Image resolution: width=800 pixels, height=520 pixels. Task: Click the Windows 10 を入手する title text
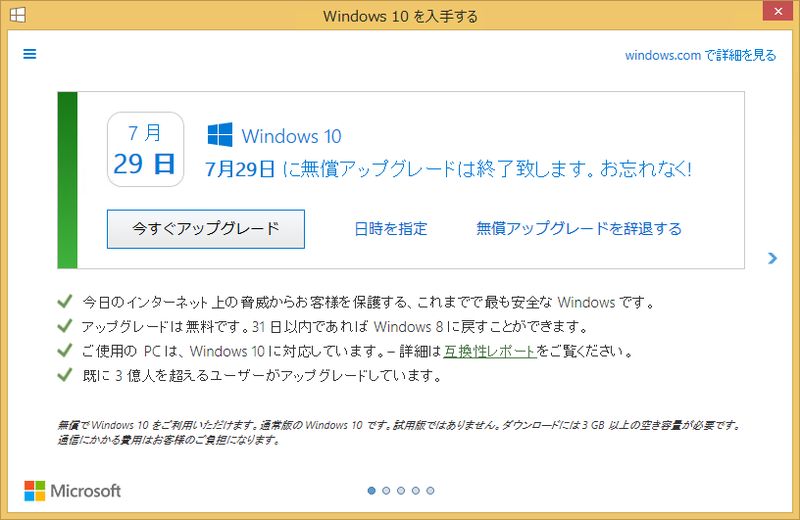[x=401, y=16]
